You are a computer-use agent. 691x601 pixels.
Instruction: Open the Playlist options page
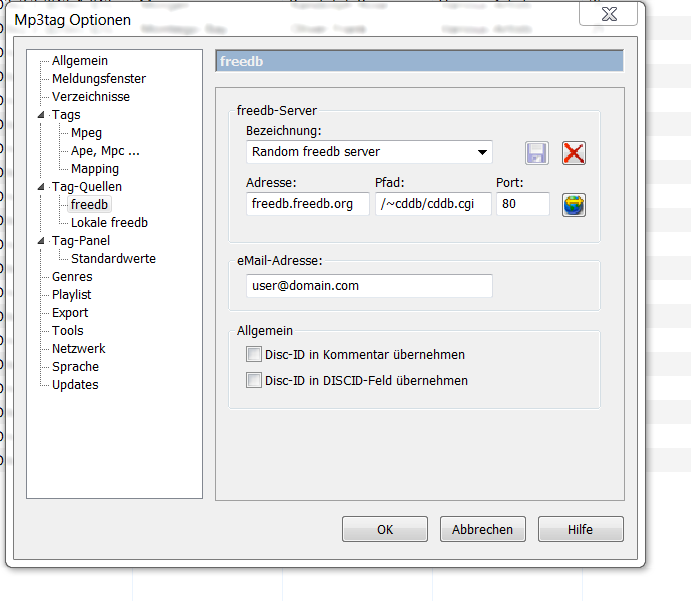click(71, 294)
